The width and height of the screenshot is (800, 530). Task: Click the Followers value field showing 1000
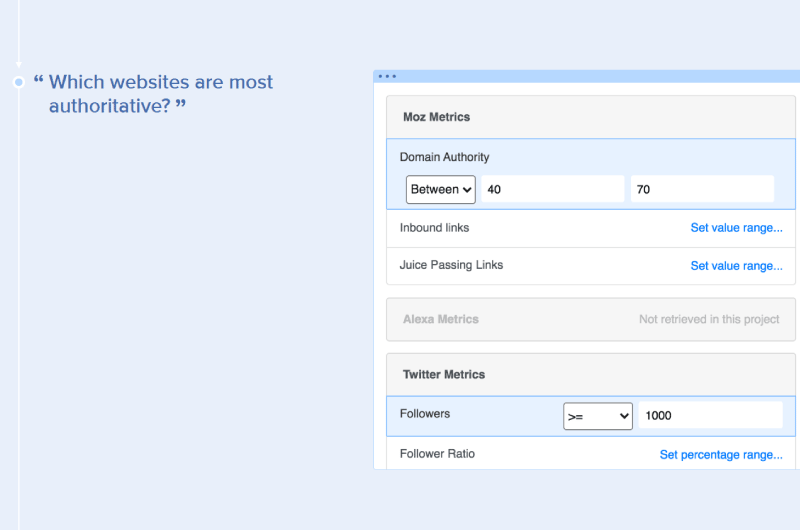(710, 415)
